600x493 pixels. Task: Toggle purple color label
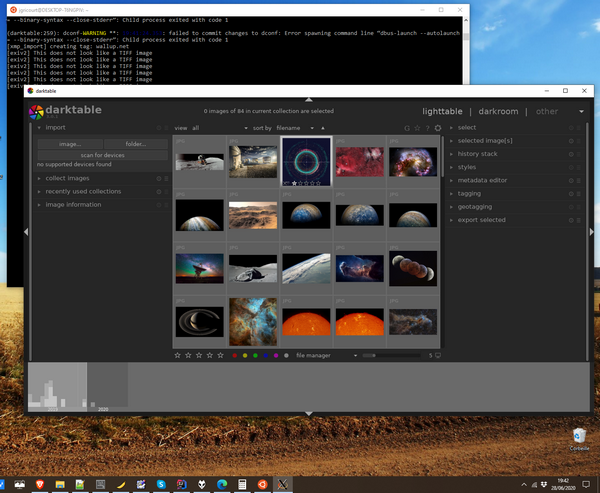tap(276, 356)
